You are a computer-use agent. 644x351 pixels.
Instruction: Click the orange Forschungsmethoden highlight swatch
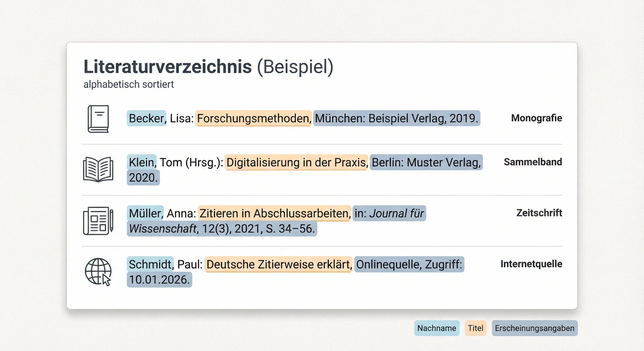pos(253,118)
